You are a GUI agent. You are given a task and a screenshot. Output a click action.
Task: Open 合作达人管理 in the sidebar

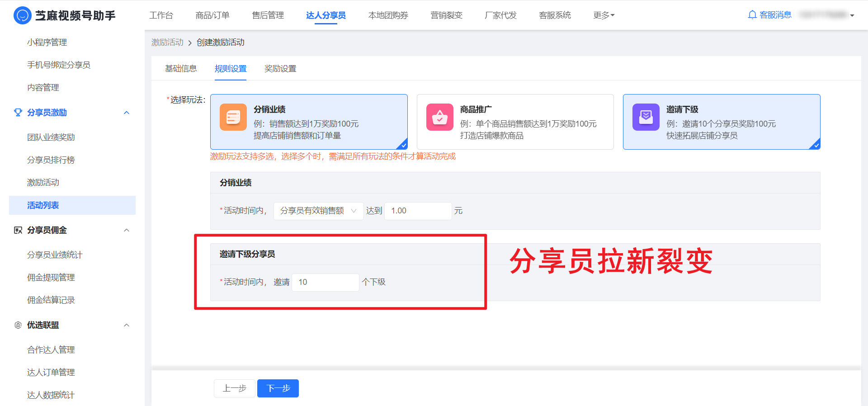tap(51, 350)
